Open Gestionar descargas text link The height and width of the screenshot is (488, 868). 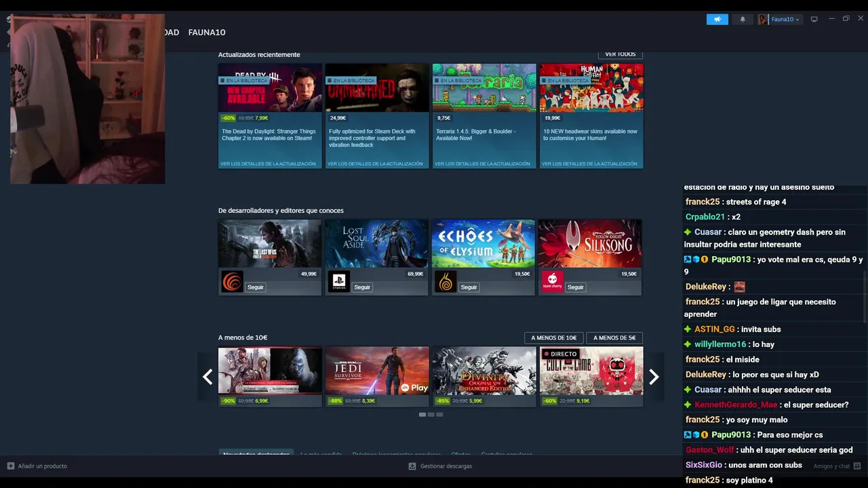coord(446,466)
